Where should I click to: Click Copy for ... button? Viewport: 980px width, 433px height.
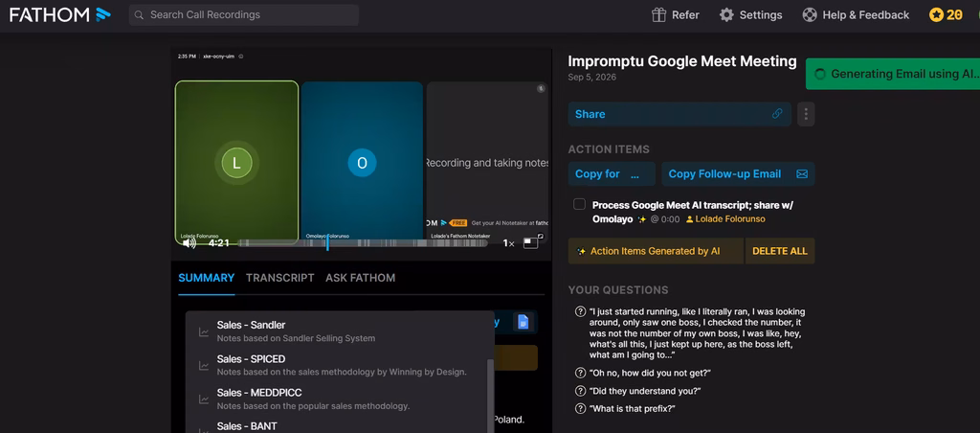[x=612, y=174]
